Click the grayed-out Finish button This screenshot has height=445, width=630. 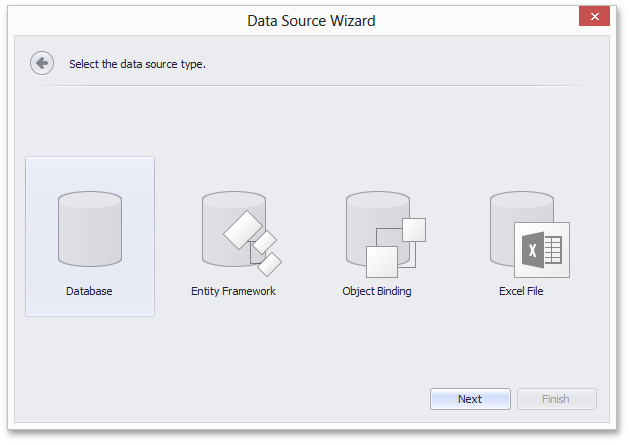(x=556, y=399)
